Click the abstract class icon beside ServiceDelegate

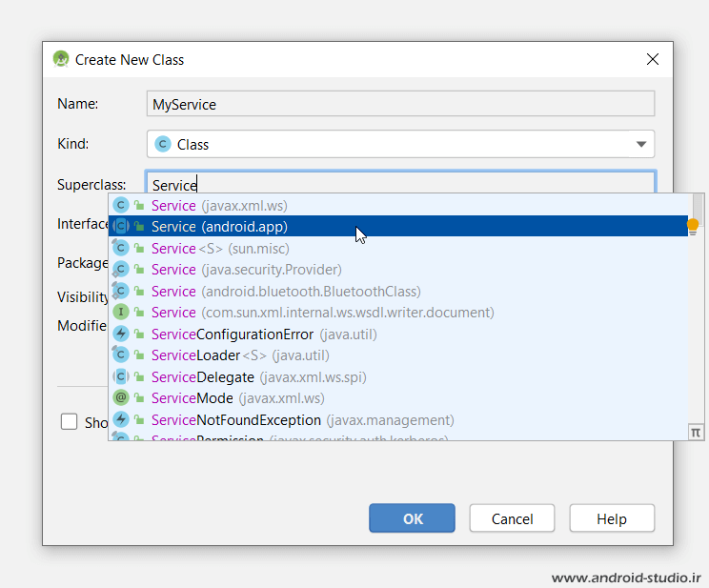point(121,376)
